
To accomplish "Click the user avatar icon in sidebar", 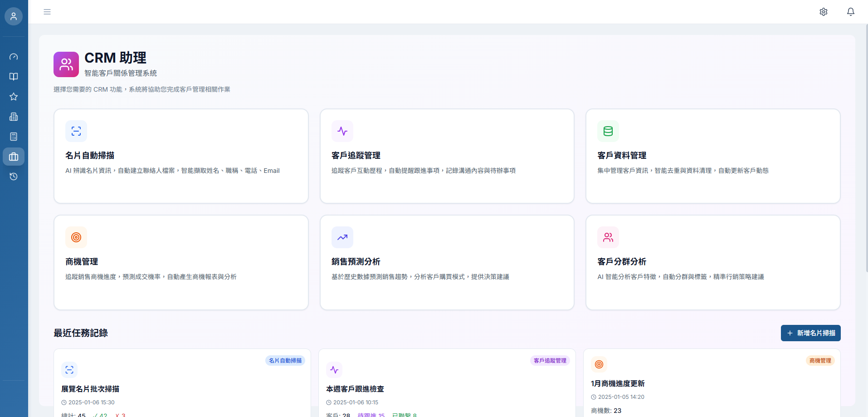I will pyautogui.click(x=14, y=16).
